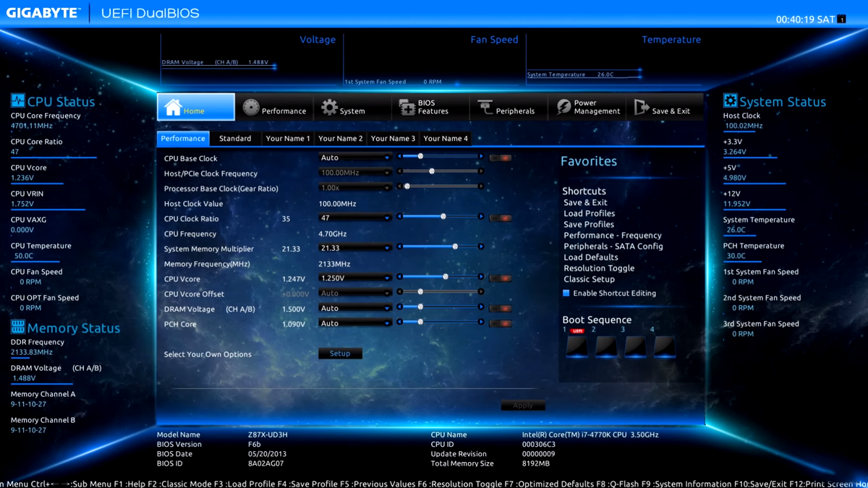The height and width of the screenshot is (488, 868).
Task: Open the System section with gear icon
Action: [x=352, y=107]
